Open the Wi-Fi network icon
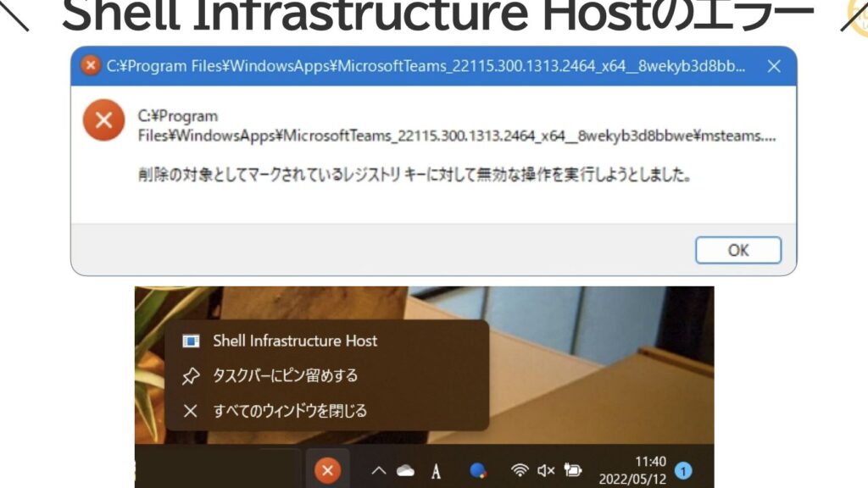Image resolution: width=868 pixels, height=488 pixels. click(520, 470)
